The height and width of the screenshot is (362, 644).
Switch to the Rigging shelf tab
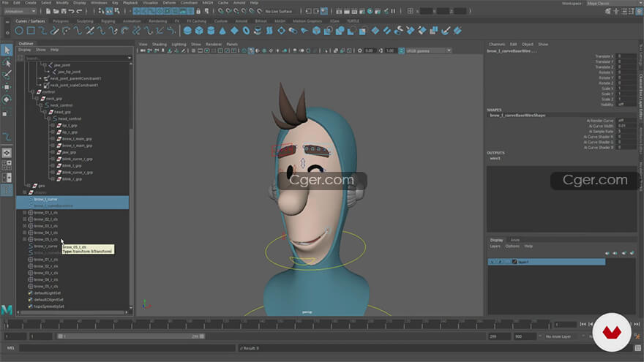pos(108,21)
